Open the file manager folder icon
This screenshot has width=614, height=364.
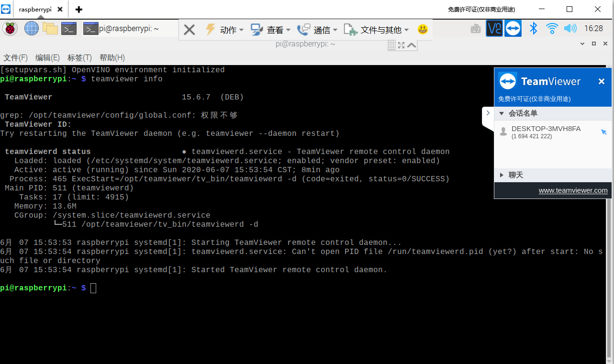click(50, 29)
